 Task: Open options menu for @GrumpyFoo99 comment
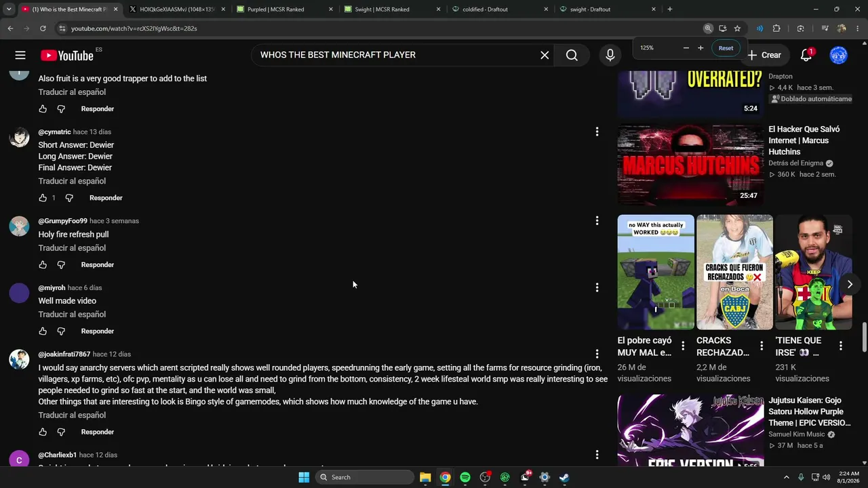point(597,220)
